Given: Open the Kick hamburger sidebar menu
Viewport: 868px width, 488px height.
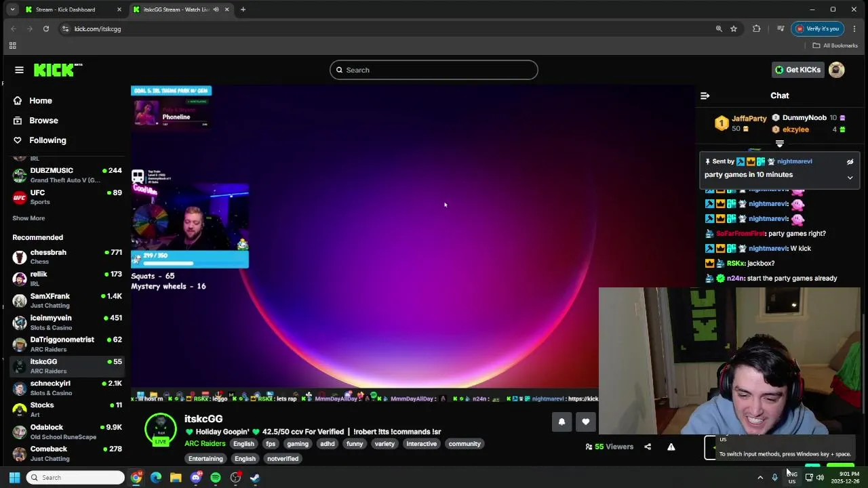Looking at the screenshot, I should click(x=19, y=70).
